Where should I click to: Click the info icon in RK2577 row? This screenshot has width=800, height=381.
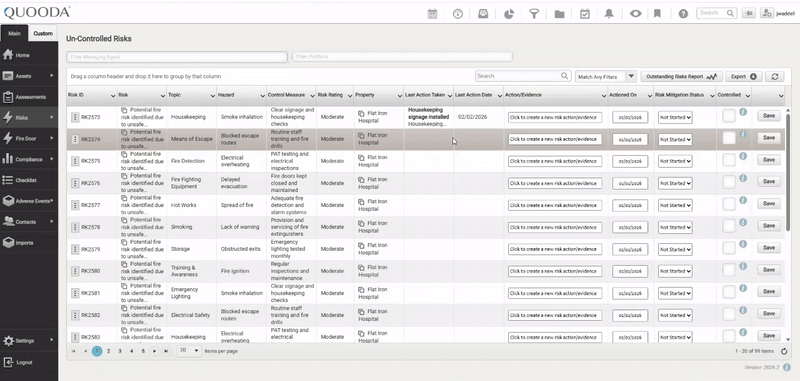(x=743, y=200)
